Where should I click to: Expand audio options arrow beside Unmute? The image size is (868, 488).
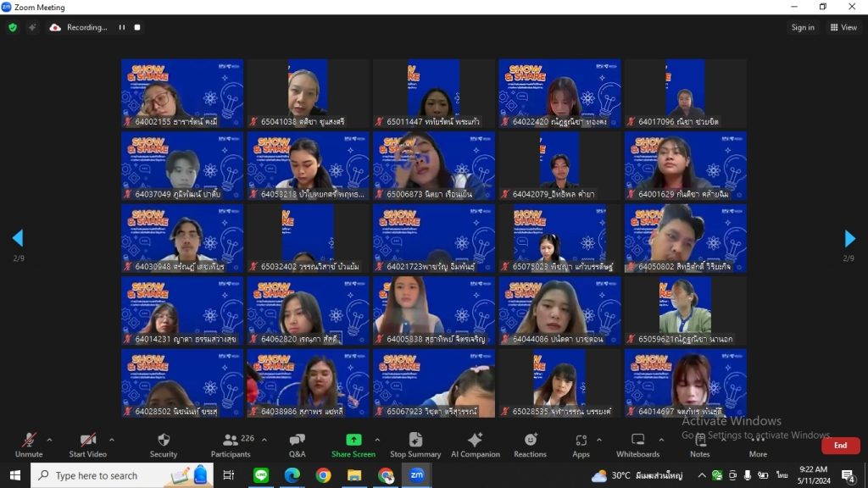(x=49, y=440)
